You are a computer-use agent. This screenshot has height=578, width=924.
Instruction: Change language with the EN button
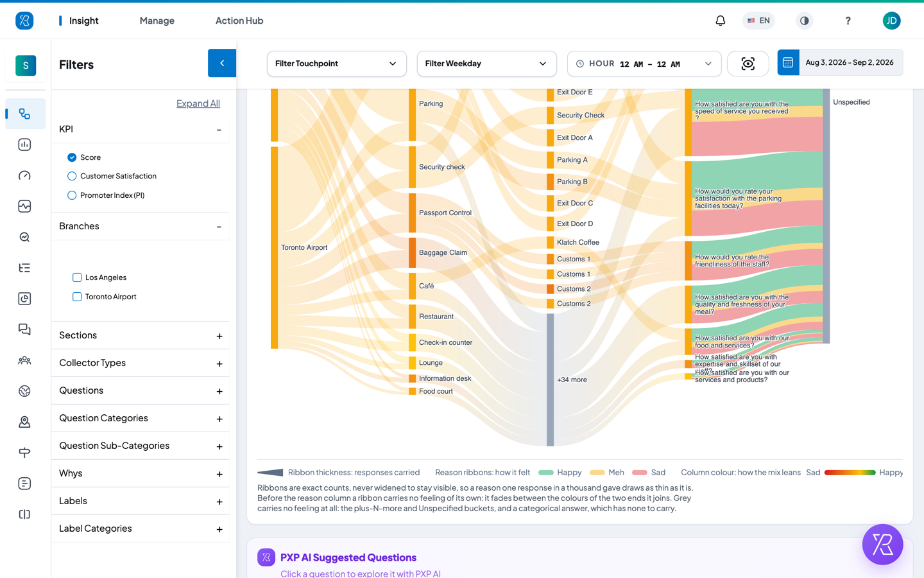pos(758,21)
